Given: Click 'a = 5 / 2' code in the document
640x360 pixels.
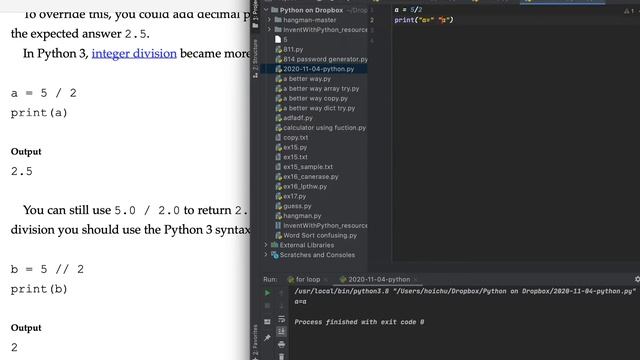Looking at the screenshot, I should pyautogui.click(x=44, y=93).
